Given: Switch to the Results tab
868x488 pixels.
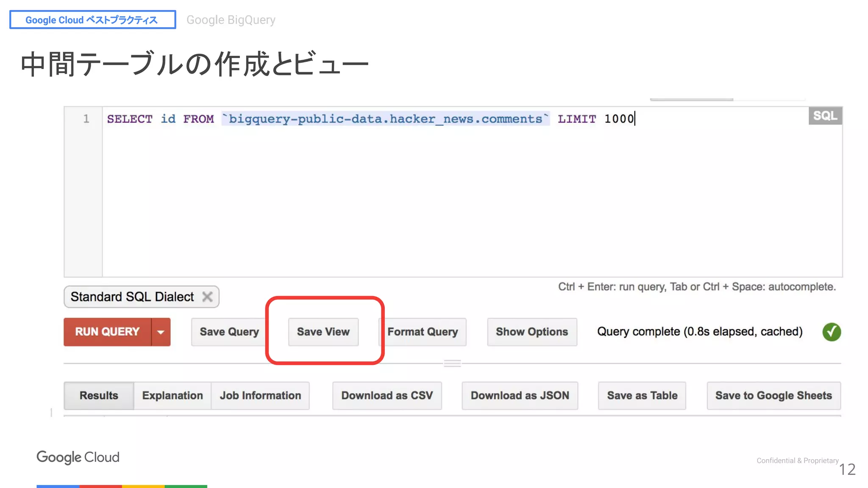Looking at the screenshot, I should coord(99,395).
